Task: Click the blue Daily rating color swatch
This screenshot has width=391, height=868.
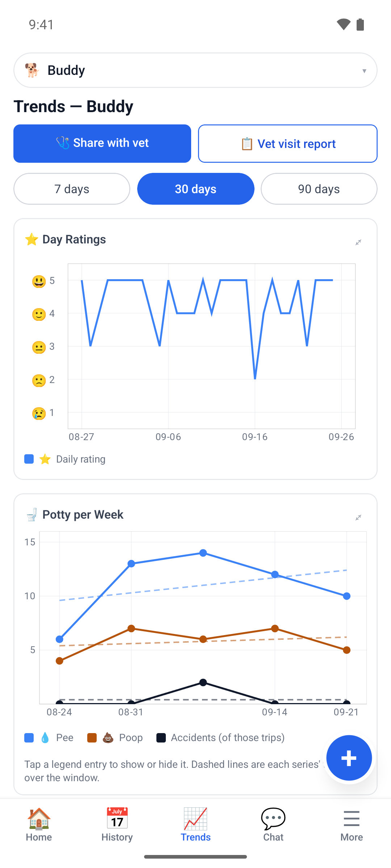Action: [29, 459]
